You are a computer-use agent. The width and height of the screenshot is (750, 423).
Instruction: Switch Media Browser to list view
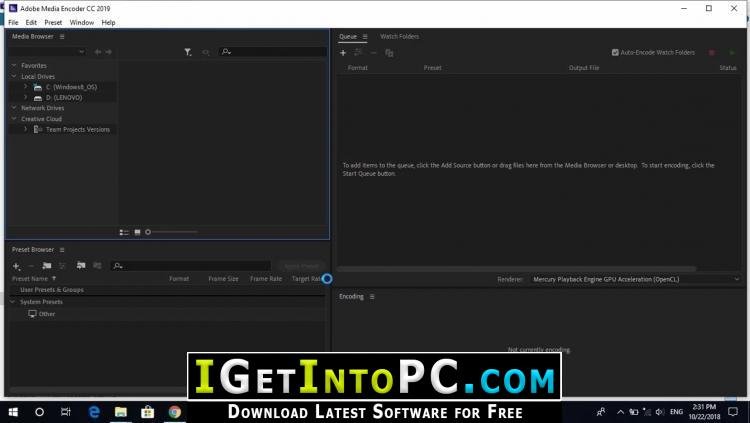click(124, 232)
